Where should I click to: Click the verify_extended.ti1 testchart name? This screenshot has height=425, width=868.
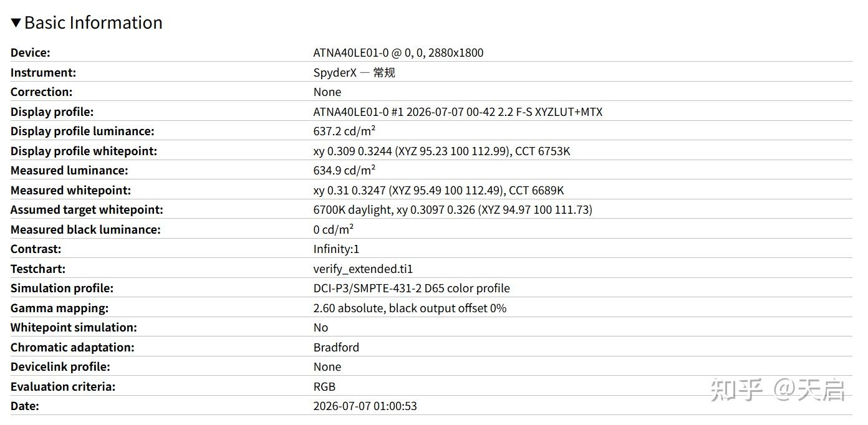point(363,269)
